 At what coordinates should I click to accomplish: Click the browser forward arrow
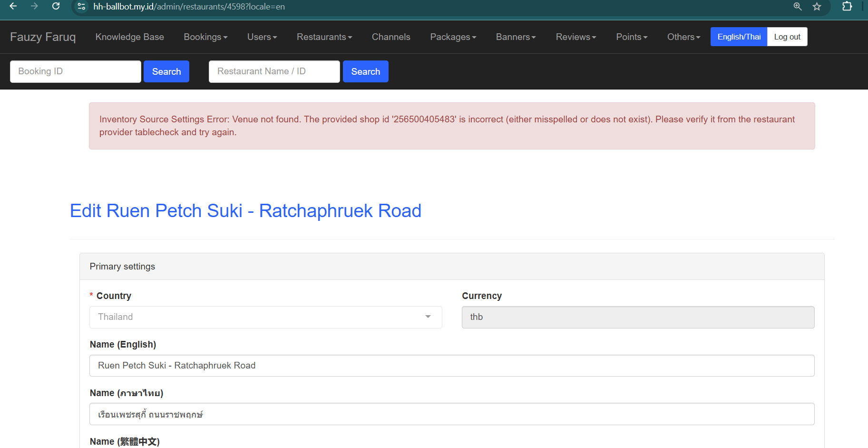point(34,6)
